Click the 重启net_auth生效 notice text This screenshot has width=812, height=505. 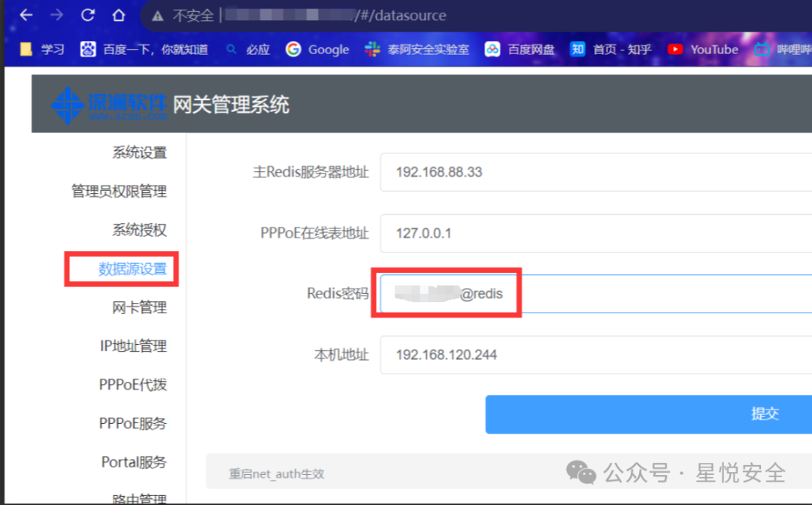click(277, 473)
